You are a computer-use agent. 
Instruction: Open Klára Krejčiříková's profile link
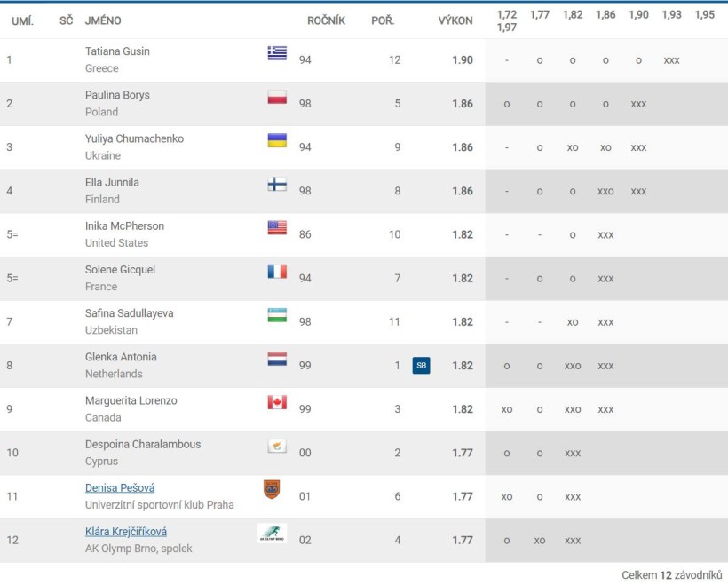click(x=126, y=532)
